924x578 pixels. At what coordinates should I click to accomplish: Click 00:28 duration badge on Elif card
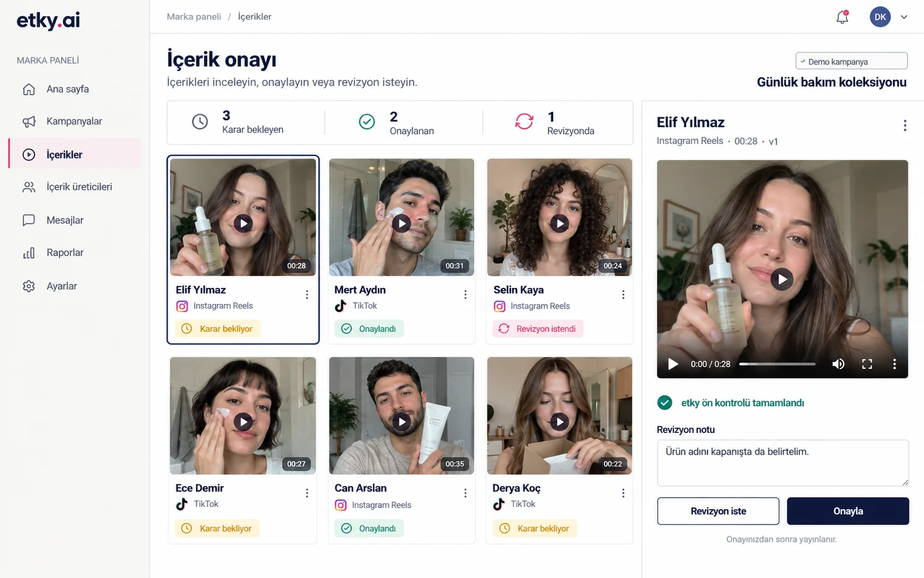click(x=297, y=266)
